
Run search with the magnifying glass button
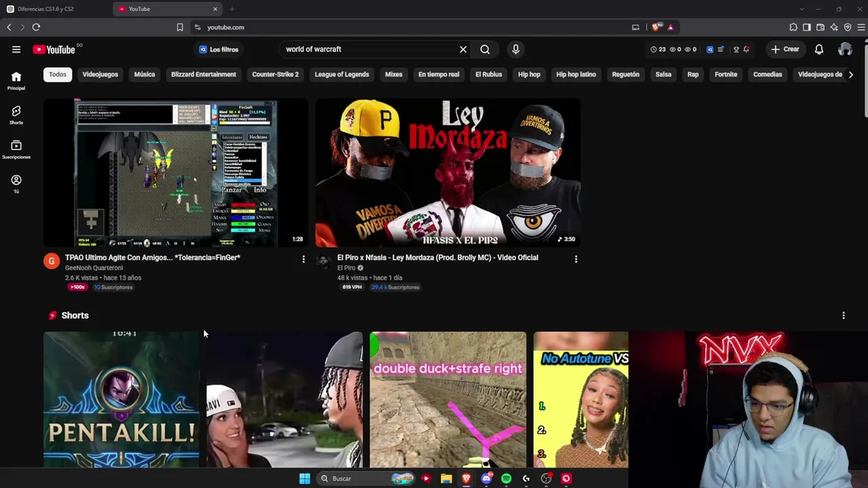pos(485,49)
